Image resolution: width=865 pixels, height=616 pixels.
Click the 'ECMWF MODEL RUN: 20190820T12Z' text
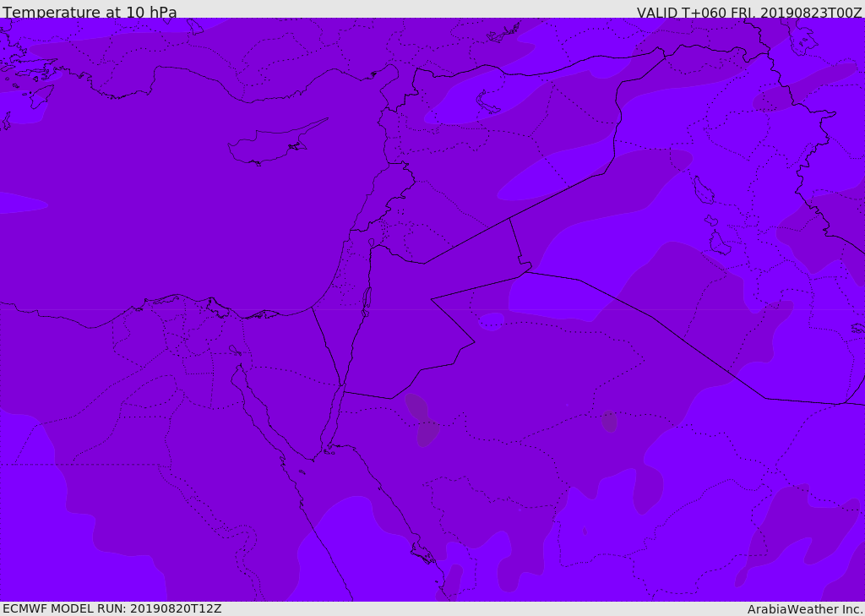[x=112, y=608]
